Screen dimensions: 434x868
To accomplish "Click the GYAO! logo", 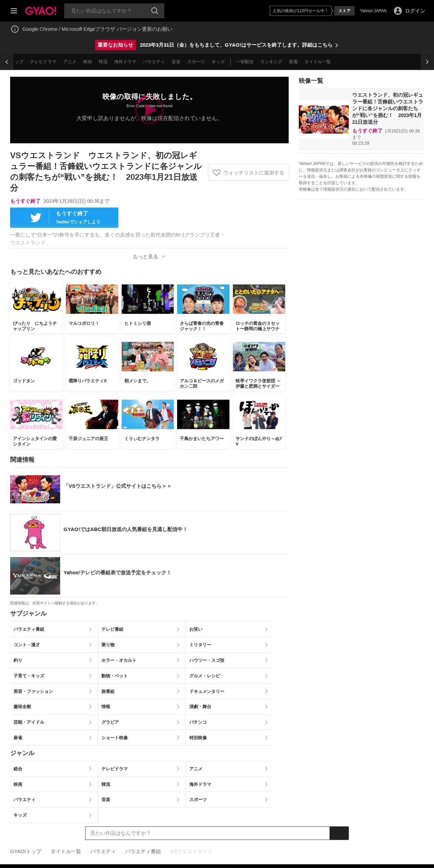I will coord(41,11).
